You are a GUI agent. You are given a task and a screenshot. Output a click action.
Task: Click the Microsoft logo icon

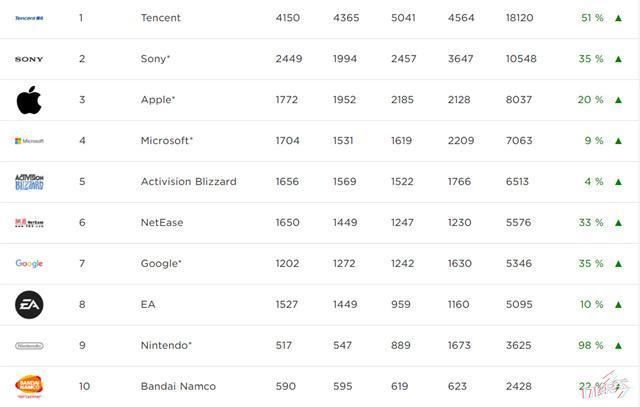[x=29, y=141]
